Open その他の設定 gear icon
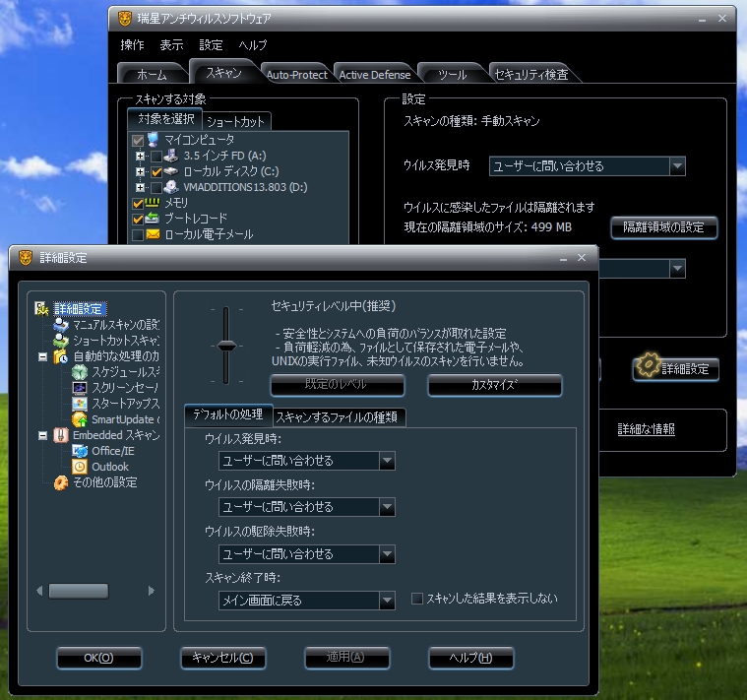Screen dimensions: 747x700 (x=61, y=482)
